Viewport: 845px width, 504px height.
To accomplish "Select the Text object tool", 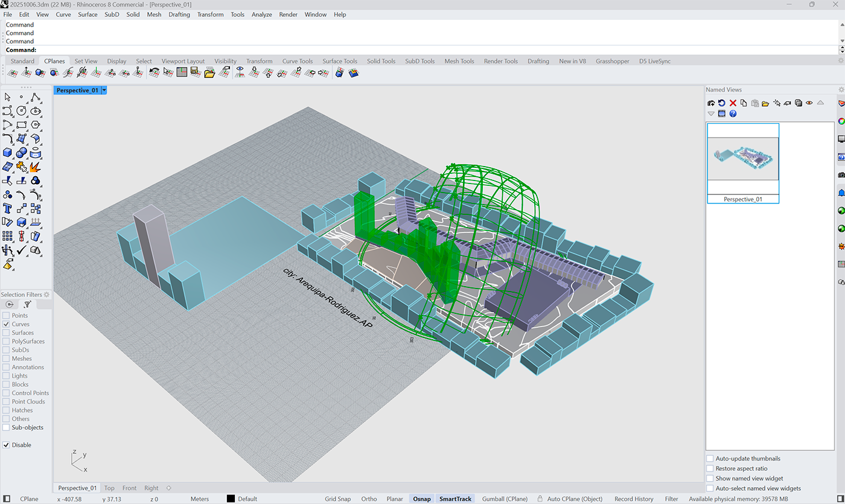I will click(x=7, y=208).
